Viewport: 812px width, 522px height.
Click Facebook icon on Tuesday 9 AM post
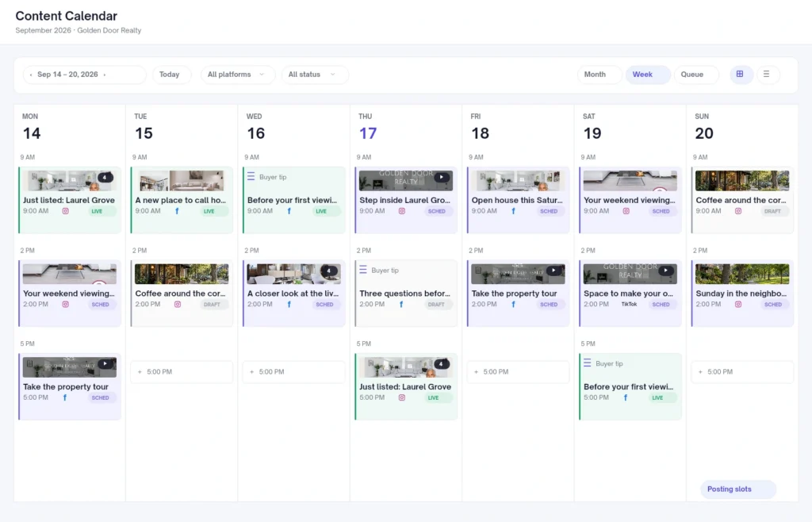coord(177,211)
